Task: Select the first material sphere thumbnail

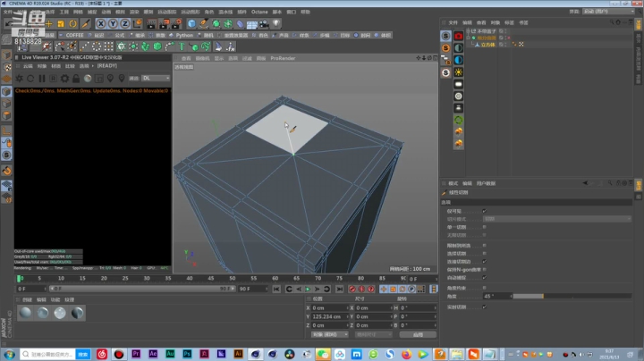Action: point(25,313)
